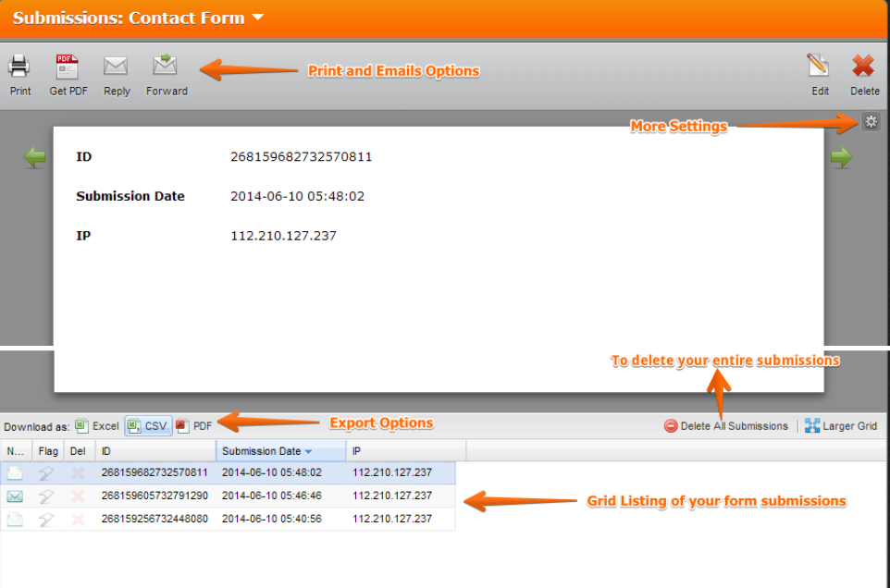The height and width of the screenshot is (588, 890).
Task: Download submissions as CSV
Action: point(148,426)
